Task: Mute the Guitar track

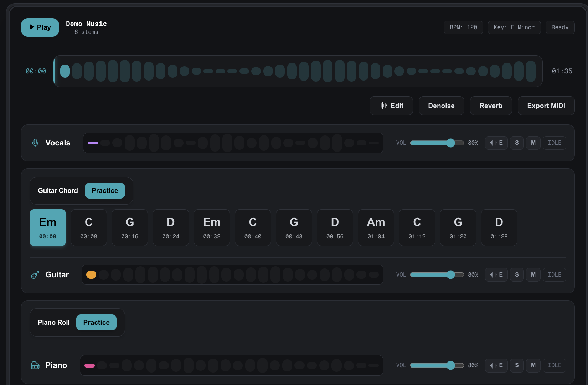Action: (533, 275)
